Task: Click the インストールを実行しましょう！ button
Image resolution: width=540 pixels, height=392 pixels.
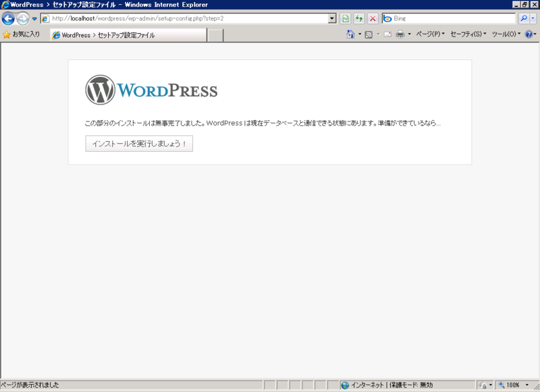Action: click(x=139, y=144)
